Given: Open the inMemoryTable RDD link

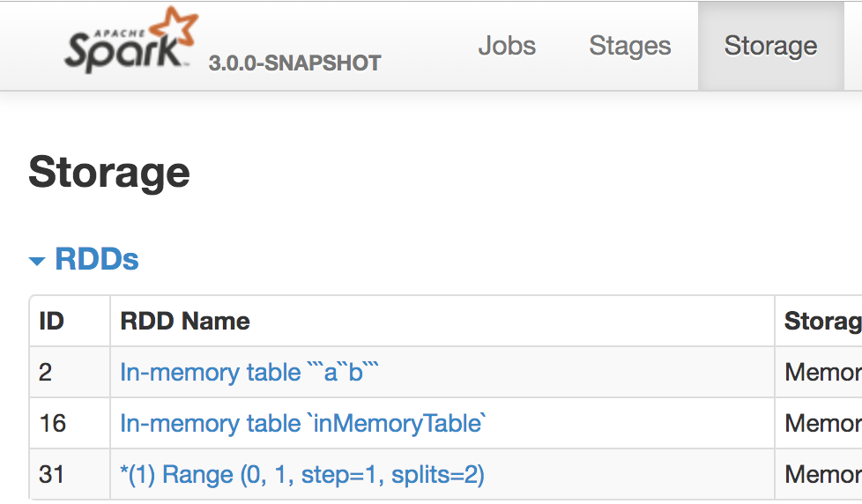Looking at the screenshot, I should [x=302, y=424].
